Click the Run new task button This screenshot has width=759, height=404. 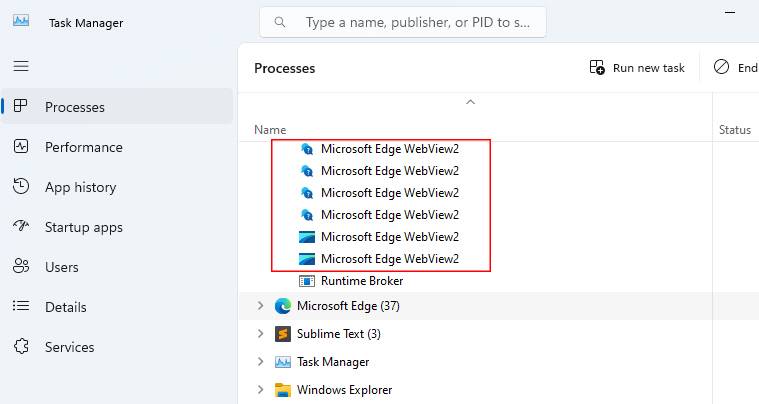click(638, 68)
